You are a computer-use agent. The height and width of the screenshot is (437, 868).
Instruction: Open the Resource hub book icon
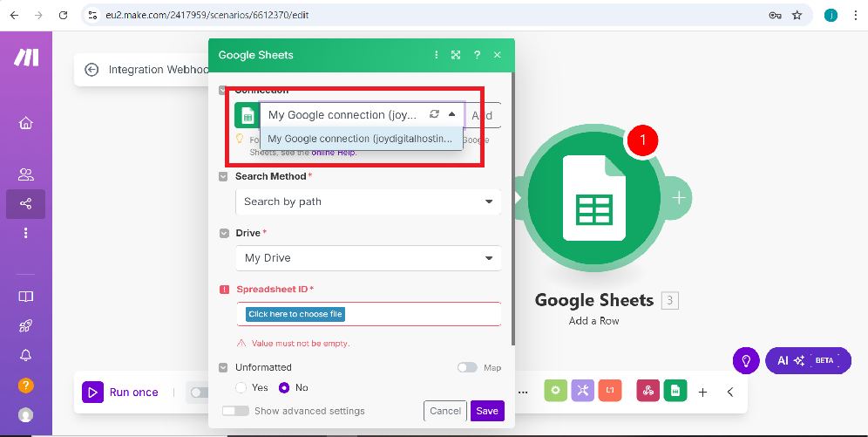coord(25,297)
